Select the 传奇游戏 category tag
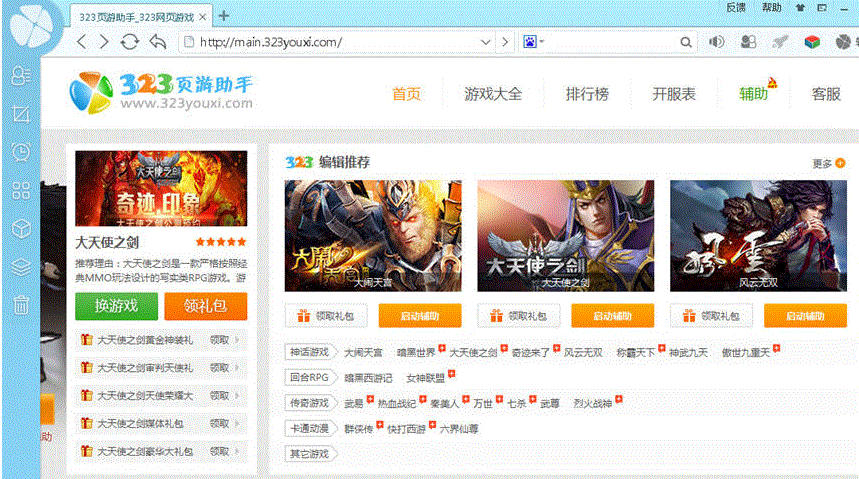This screenshot has width=859, height=479. pos(310,403)
